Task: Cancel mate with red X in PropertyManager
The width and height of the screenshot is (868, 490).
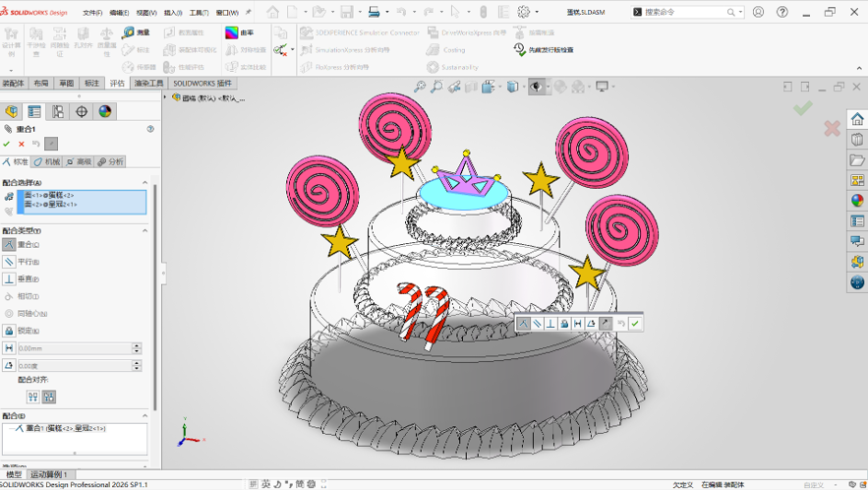Action: click(22, 144)
